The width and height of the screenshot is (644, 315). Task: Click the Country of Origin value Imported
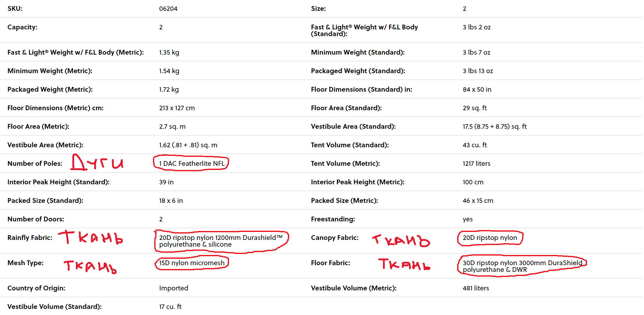pyautogui.click(x=173, y=288)
